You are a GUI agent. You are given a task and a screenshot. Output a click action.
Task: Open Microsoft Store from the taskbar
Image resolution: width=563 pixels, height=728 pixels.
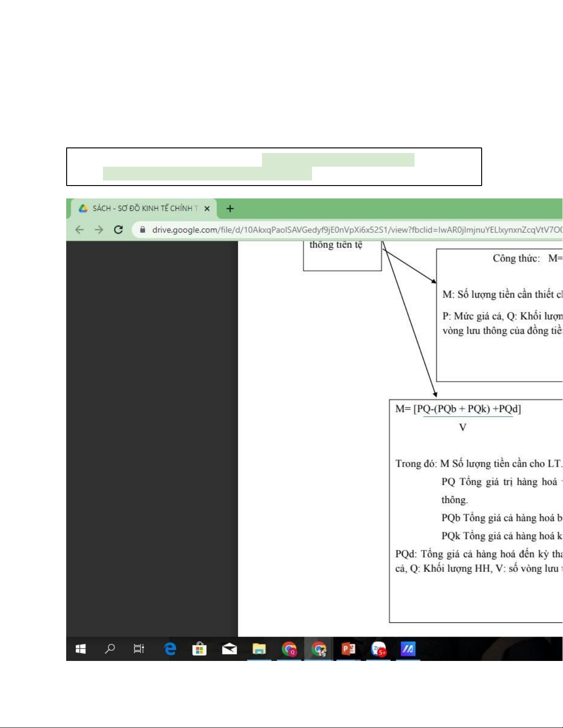pyautogui.click(x=199, y=649)
